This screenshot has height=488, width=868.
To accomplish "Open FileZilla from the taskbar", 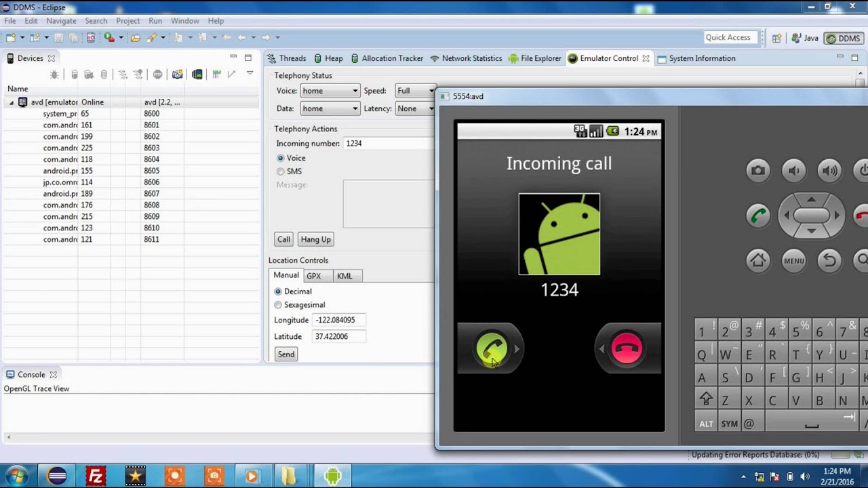I will [x=96, y=476].
